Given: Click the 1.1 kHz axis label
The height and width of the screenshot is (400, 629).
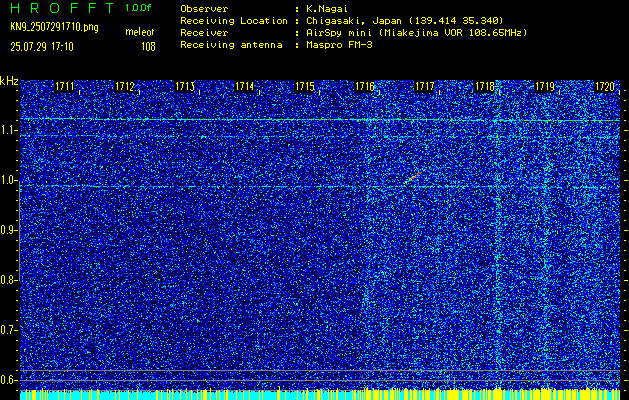Looking at the screenshot, I should 7,130.
